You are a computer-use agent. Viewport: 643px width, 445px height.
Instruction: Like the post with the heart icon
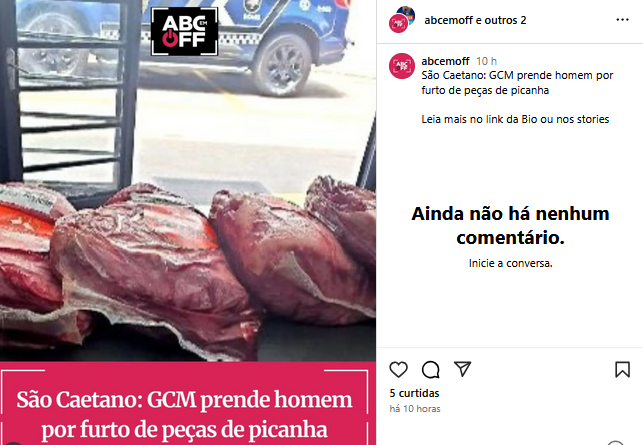click(398, 370)
